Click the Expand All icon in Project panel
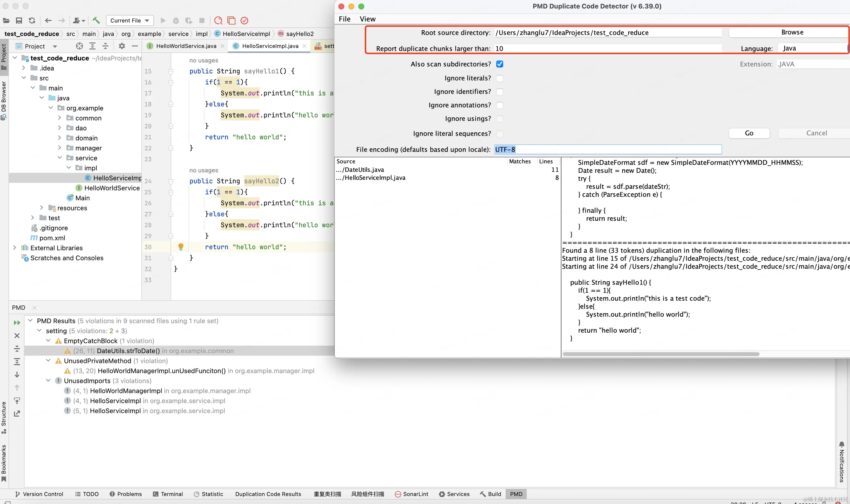Screen dimensions: 850x504 coord(92,46)
